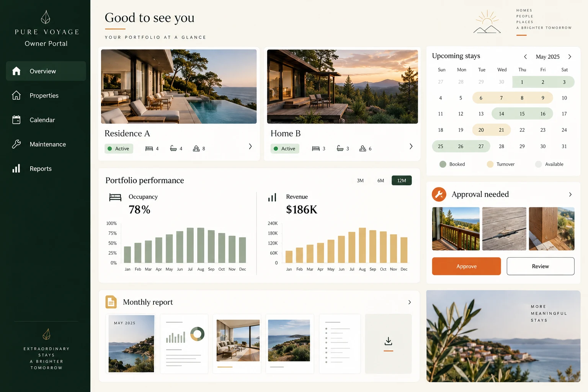
Task: Expand Approval needed section chevron
Action: 570,194
